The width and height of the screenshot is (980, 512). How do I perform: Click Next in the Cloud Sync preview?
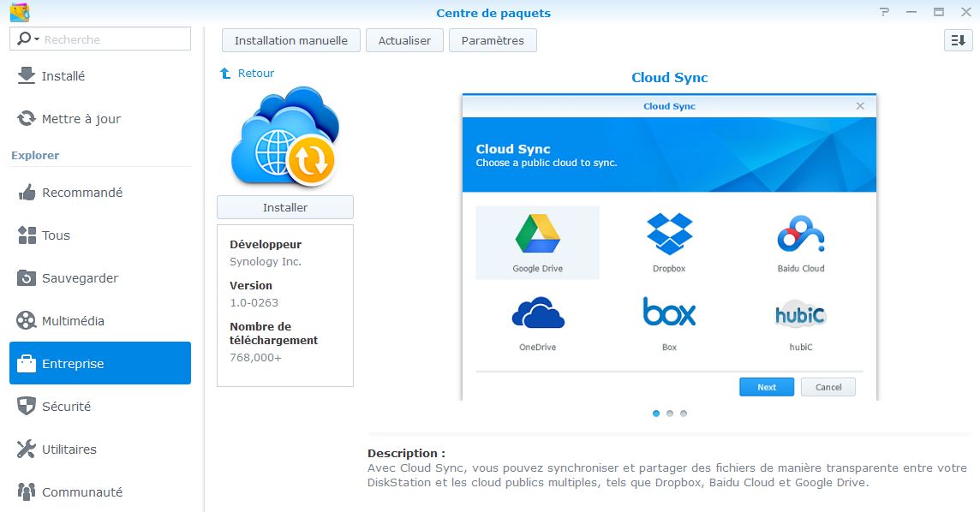[x=767, y=387]
